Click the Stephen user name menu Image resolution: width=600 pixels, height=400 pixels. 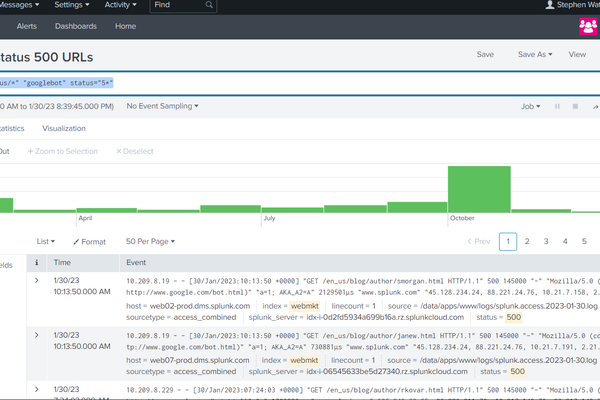tap(578, 5)
